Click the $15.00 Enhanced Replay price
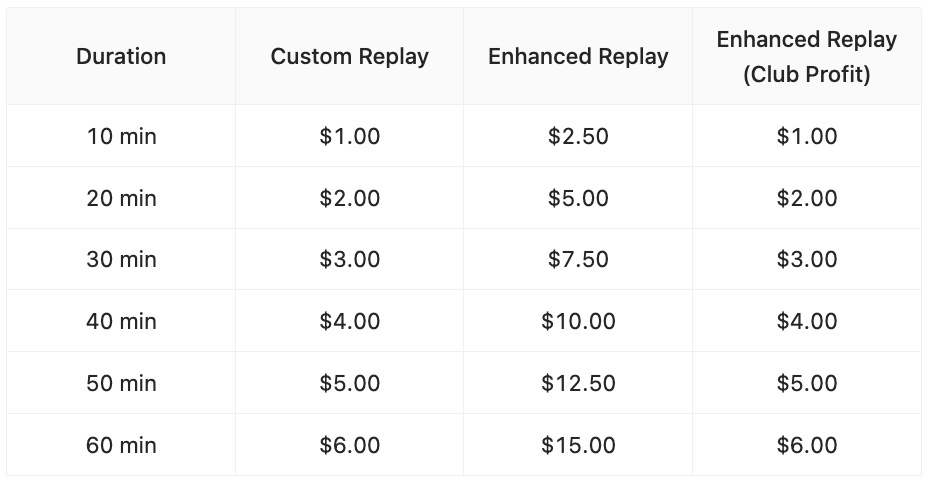Image resolution: width=934 pixels, height=490 pixels. (x=578, y=445)
